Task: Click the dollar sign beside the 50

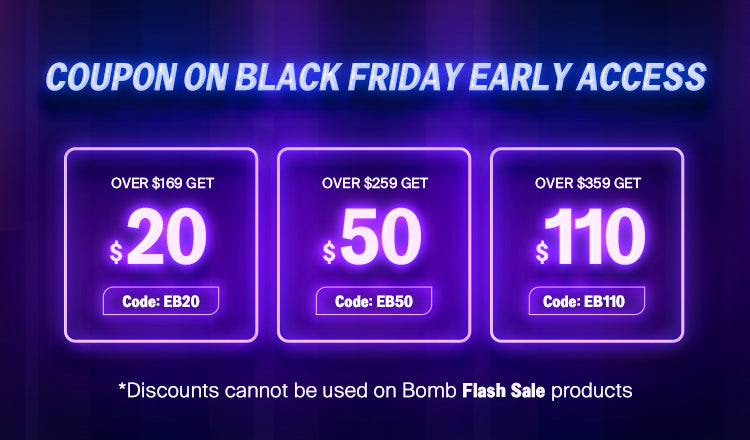Action: 329,252
